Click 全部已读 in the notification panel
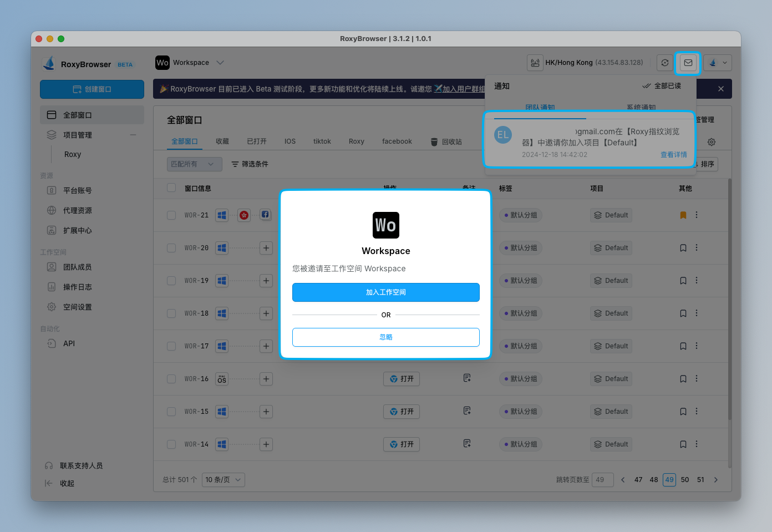 click(662, 86)
